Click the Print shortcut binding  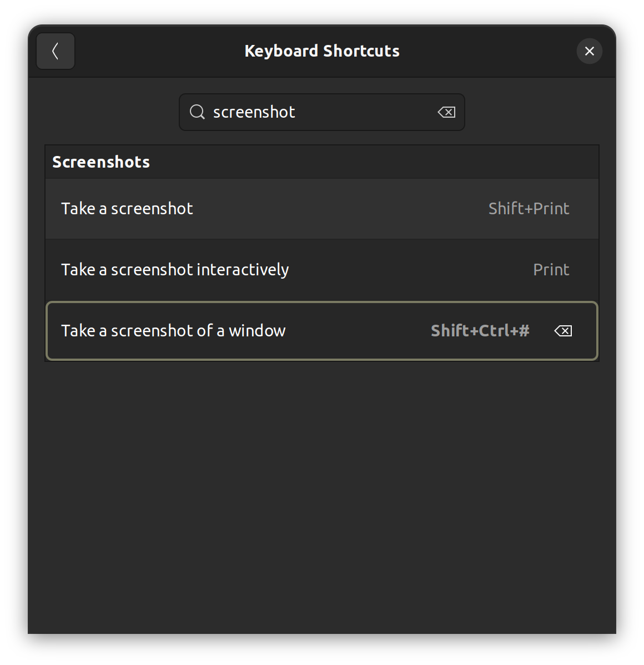pyautogui.click(x=551, y=270)
